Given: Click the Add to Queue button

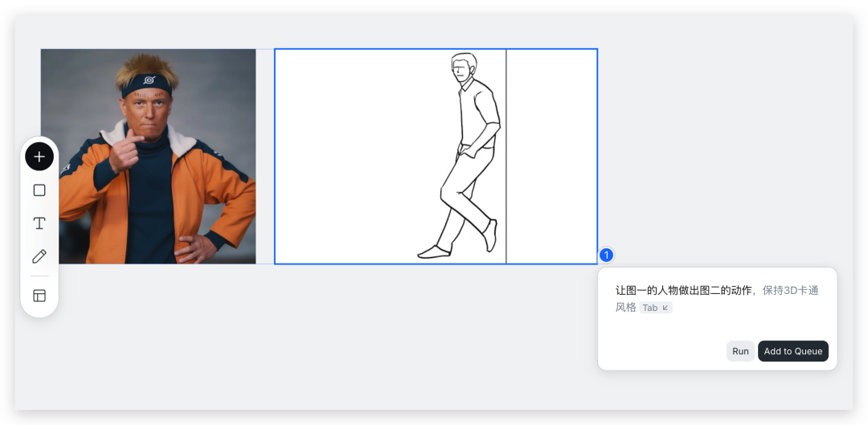Looking at the screenshot, I should coord(792,351).
